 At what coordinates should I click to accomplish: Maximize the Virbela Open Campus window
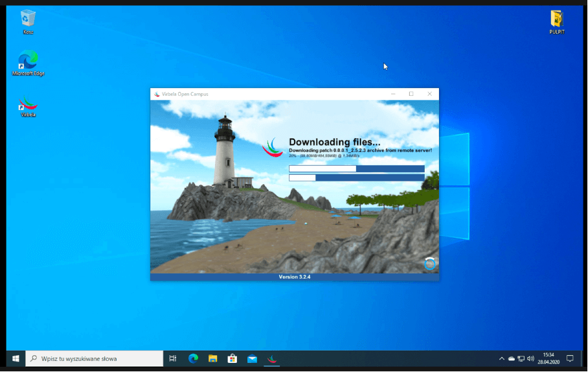(411, 94)
